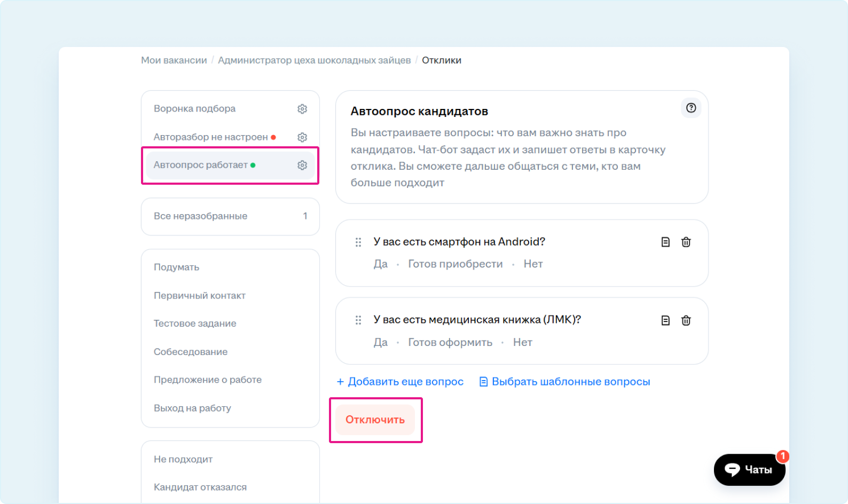The height and width of the screenshot is (504, 848).
Task: Click gear icon next to Авторазбор не настроен
Action: [x=302, y=137]
